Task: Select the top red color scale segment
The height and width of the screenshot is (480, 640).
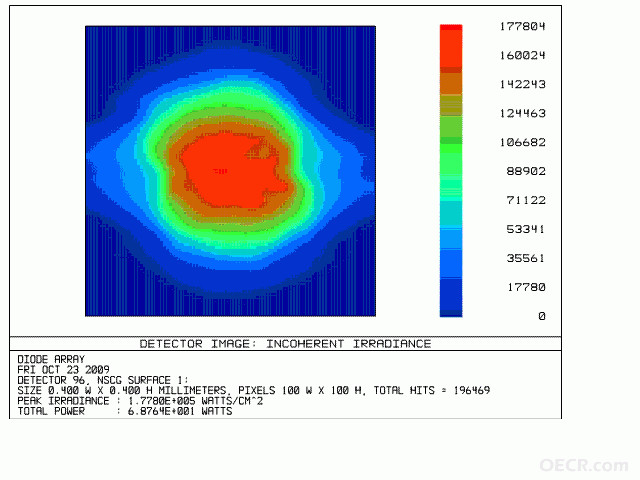Action: pyautogui.click(x=451, y=48)
